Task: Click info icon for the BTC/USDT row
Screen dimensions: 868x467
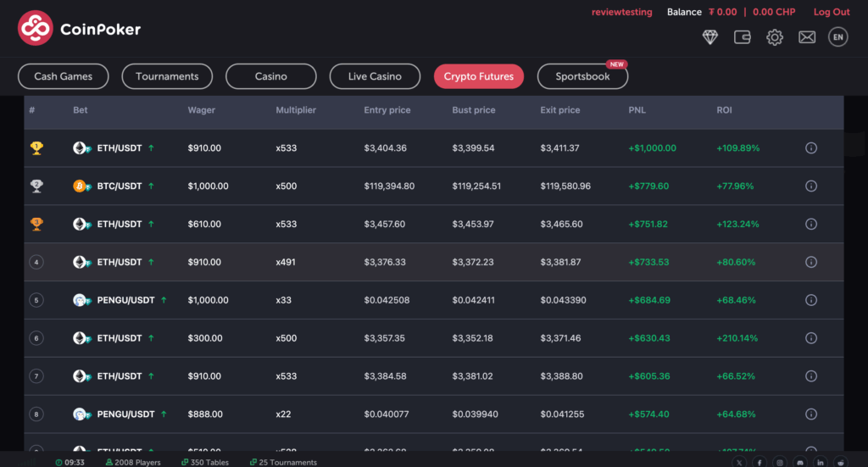Action: (x=810, y=186)
